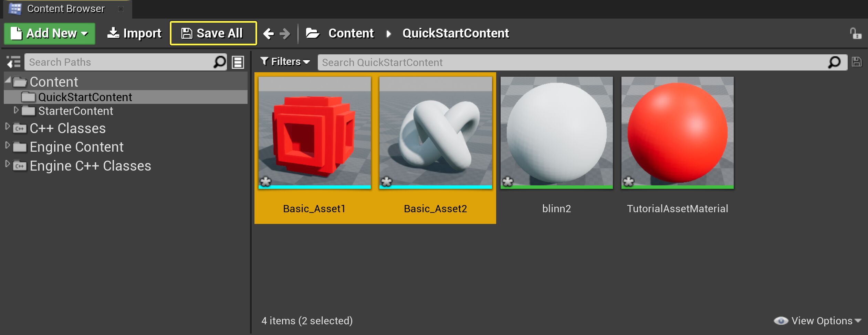Click the green Add New button
Viewport: 868px width, 335px height.
coord(49,33)
